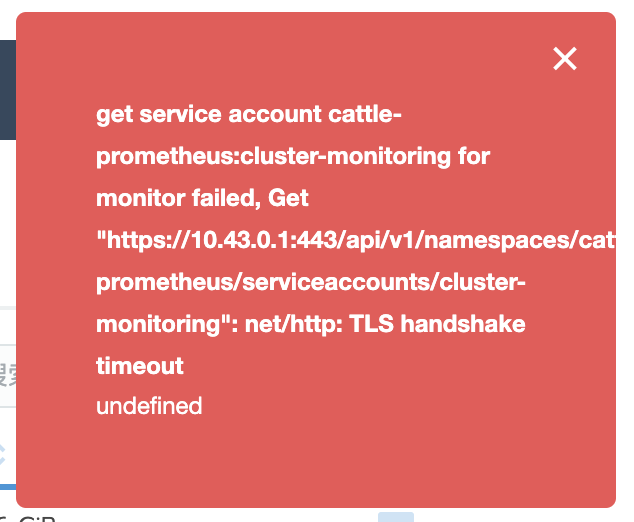
Task: Click the "prometheus/serviceaccounts/cluster-" text line
Action: click(310, 282)
